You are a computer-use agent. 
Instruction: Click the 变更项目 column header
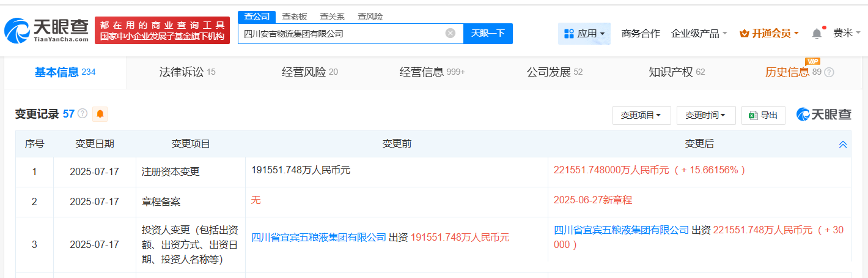pos(191,144)
